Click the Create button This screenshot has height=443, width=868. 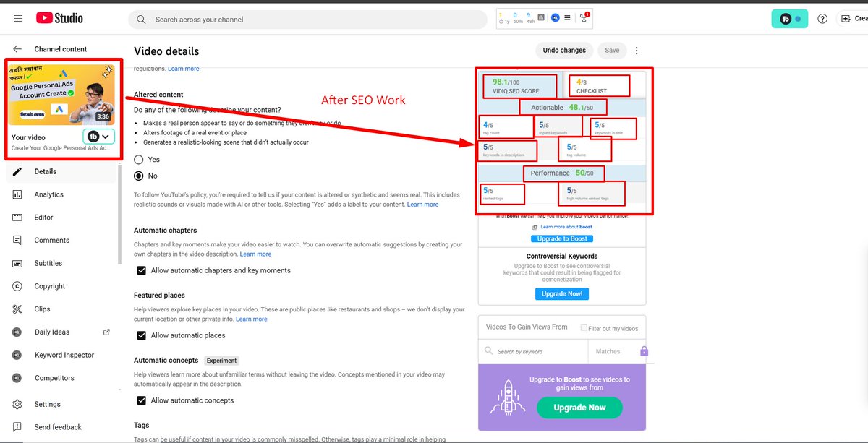pos(853,19)
